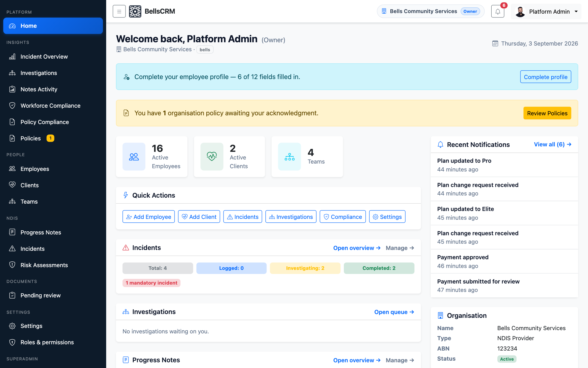Click the Active Employees card icon

(x=134, y=157)
